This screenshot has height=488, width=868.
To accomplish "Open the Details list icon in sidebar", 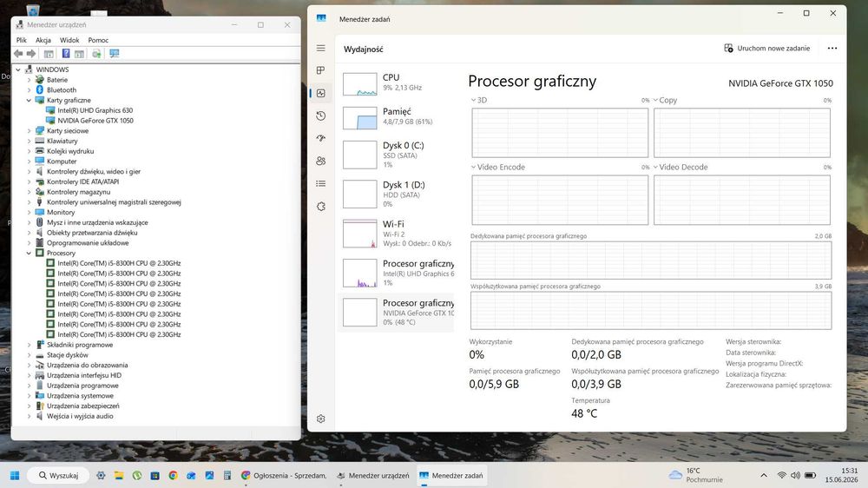I will tap(320, 184).
